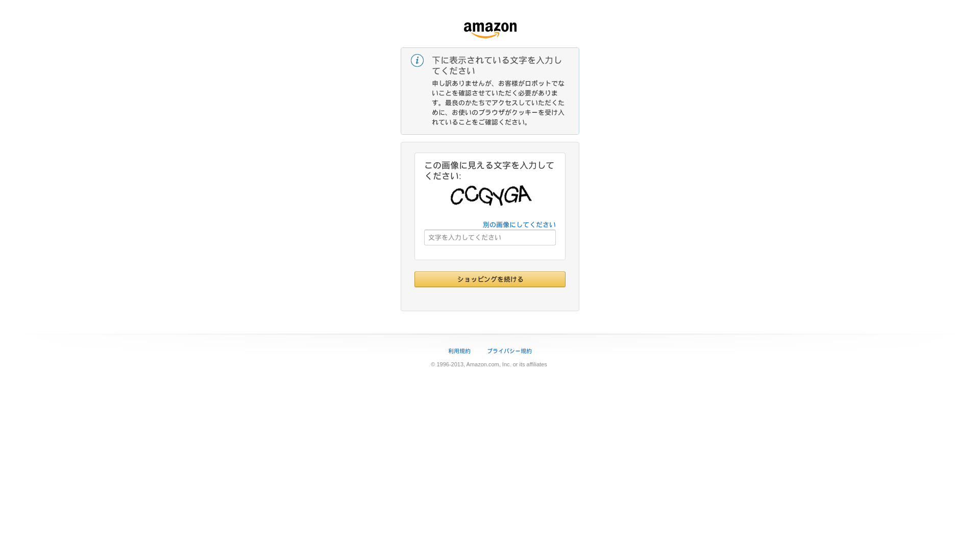
Task: Focus the 文字を入力してください text field
Action: point(490,237)
